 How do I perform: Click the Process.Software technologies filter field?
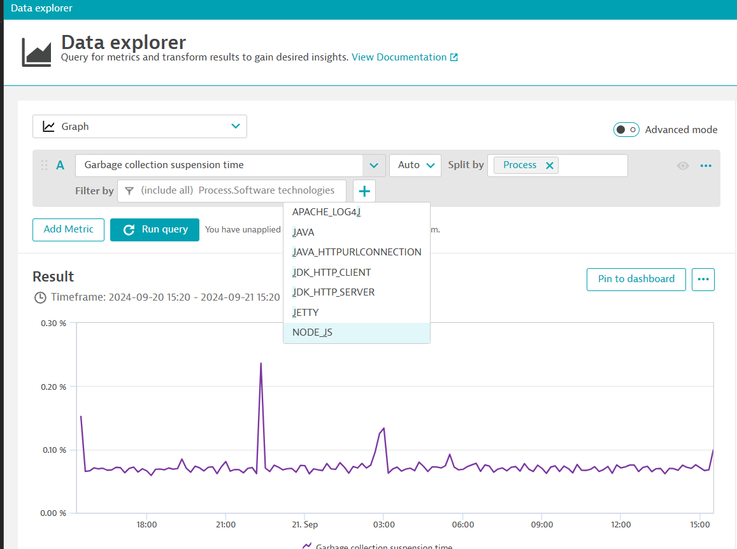coord(240,191)
